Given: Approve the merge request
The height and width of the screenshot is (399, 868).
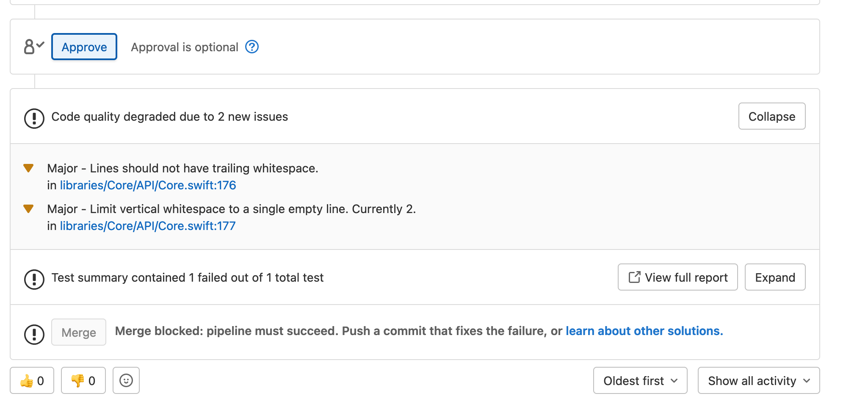Looking at the screenshot, I should pos(84,47).
